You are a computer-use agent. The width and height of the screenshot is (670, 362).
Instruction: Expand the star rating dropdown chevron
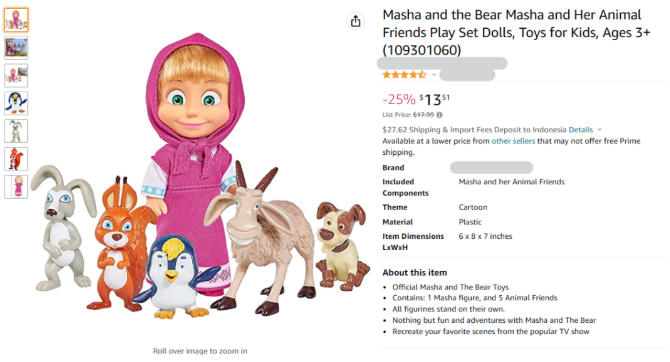point(434,75)
